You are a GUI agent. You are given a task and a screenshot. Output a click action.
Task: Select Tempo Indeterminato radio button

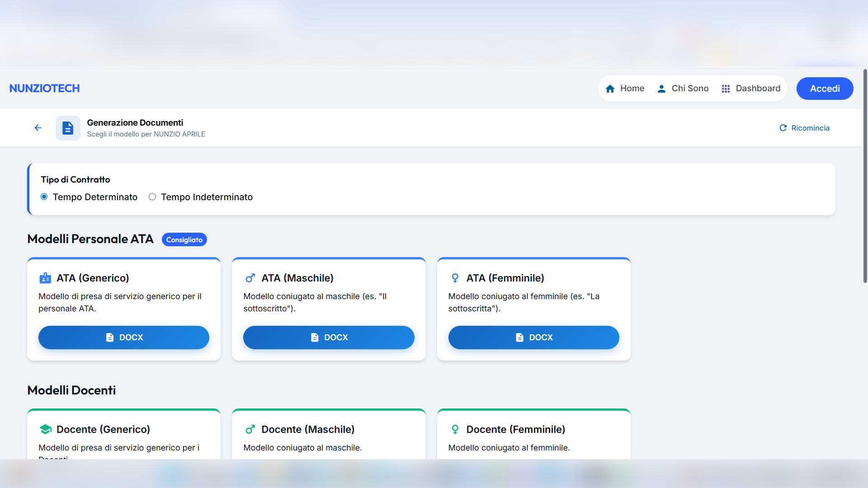152,197
